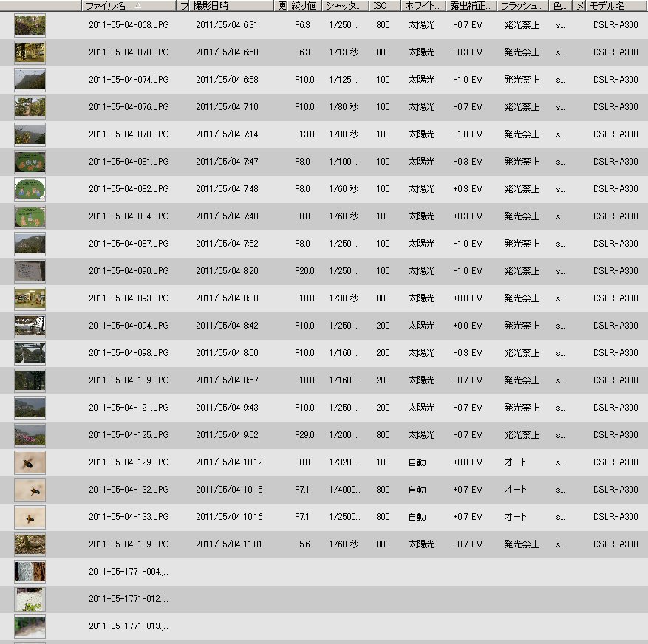The image size is (648, 644).
Task: Pick thumbnail of 2011-05-04-133.JPG
Action: [30, 517]
